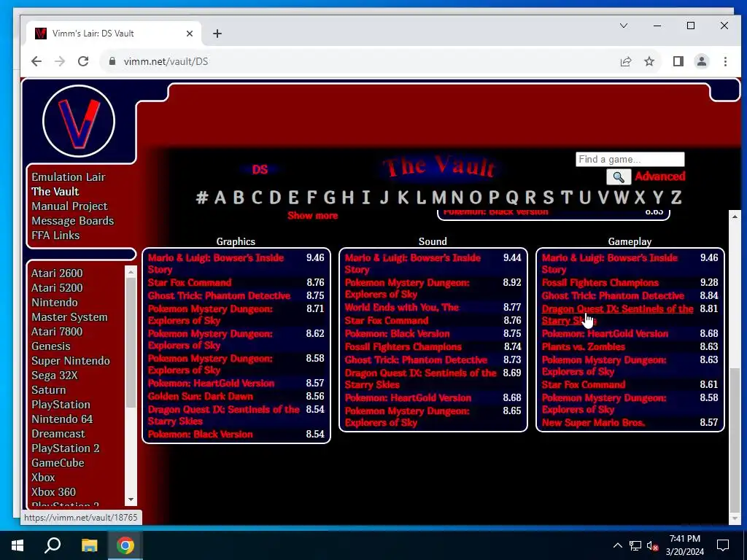Click the Show more link

312,215
